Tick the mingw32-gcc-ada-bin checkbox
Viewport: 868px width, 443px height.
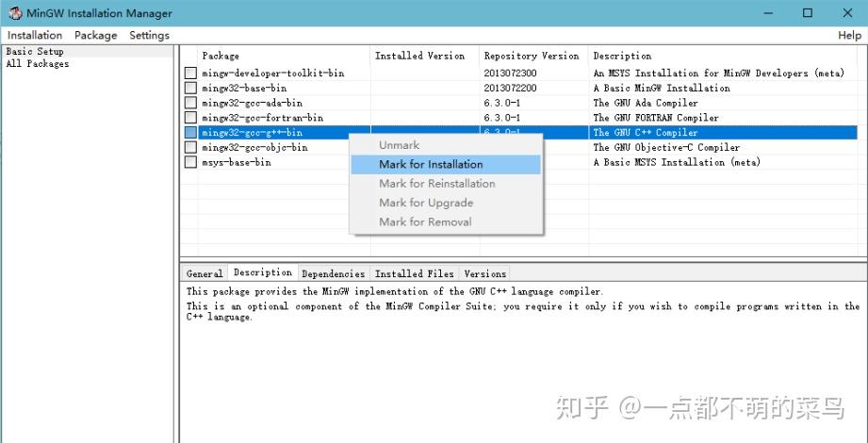[190, 103]
